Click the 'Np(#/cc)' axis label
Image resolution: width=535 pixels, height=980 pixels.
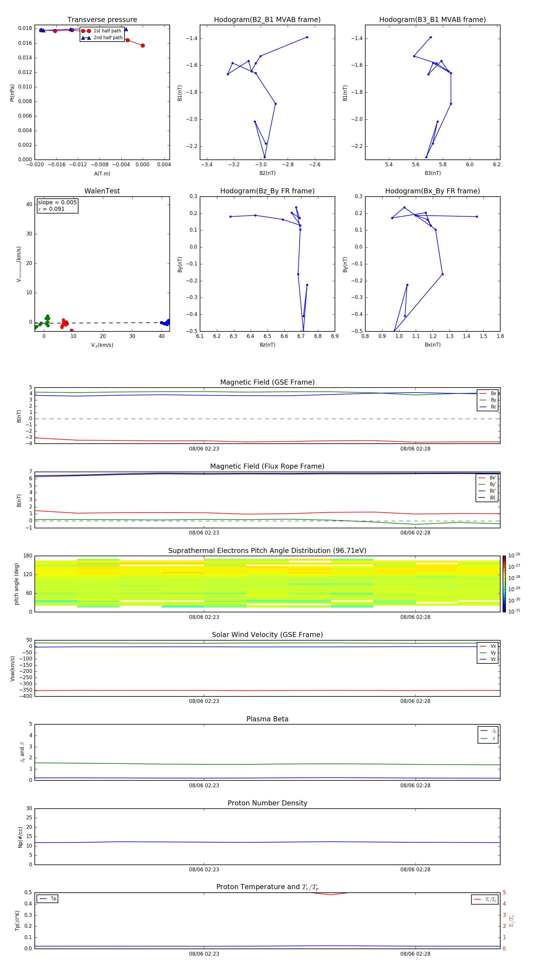pos(20,837)
